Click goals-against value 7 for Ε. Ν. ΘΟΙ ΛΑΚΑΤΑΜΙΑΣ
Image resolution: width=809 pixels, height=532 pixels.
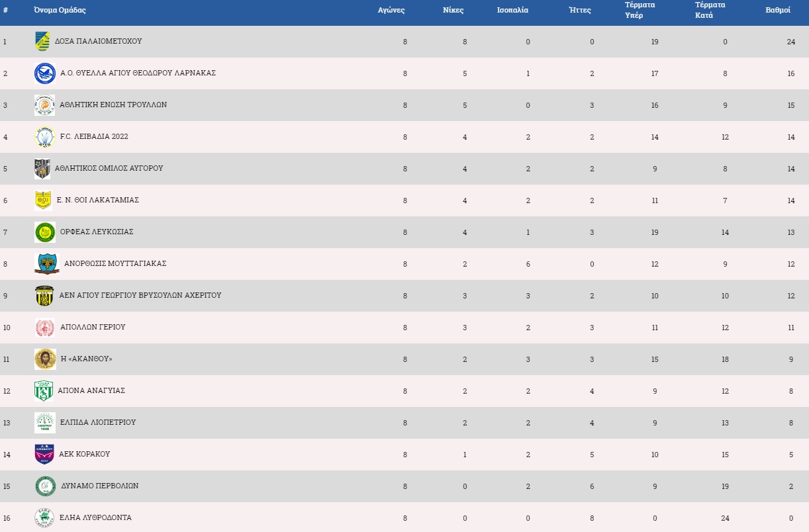(725, 200)
